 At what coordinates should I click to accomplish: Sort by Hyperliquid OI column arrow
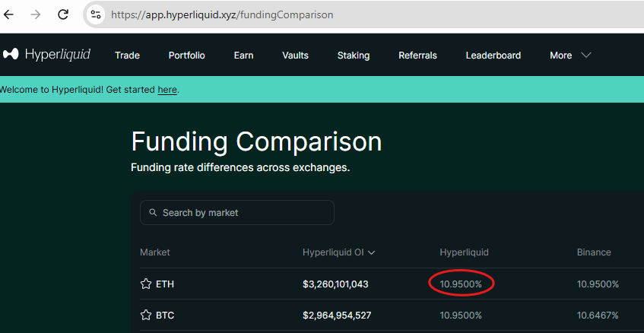pyautogui.click(x=372, y=252)
